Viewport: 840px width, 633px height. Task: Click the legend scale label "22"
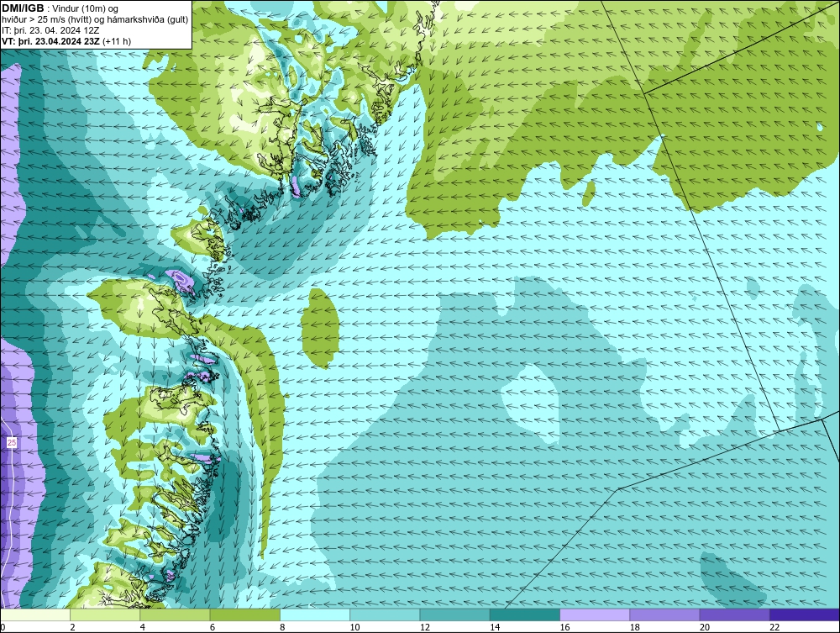774,627
